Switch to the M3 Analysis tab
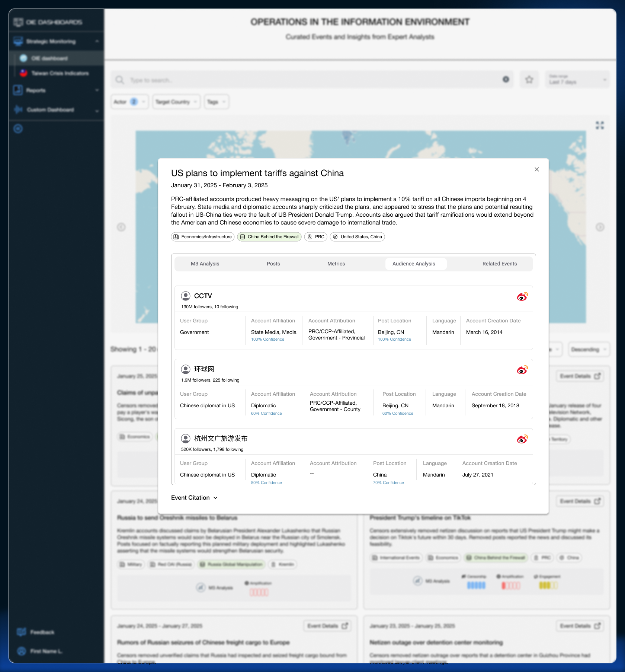Screen dimensions: 625x672 tap(205, 264)
